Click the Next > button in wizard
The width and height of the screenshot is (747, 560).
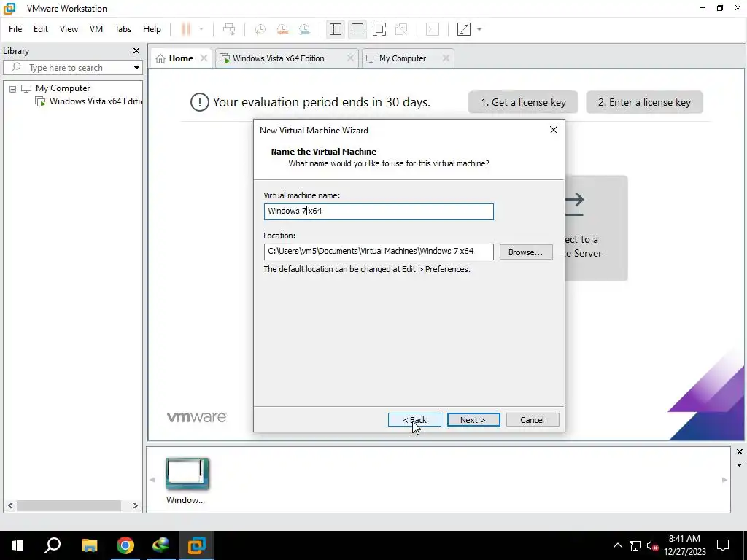pos(473,419)
